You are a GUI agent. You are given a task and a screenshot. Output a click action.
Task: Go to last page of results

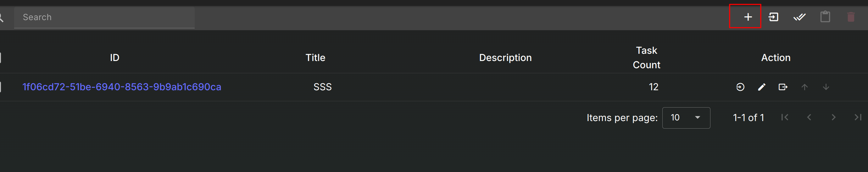coord(858,118)
